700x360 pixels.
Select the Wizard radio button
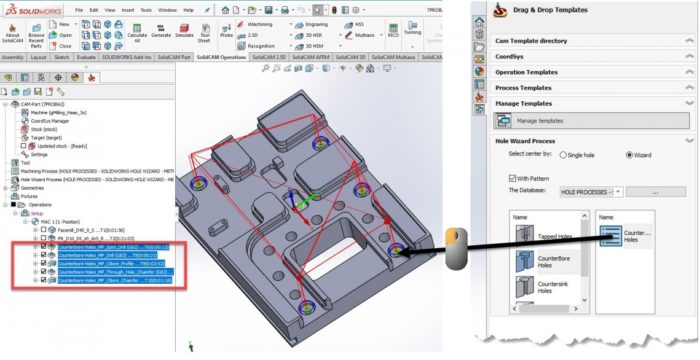click(x=629, y=155)
